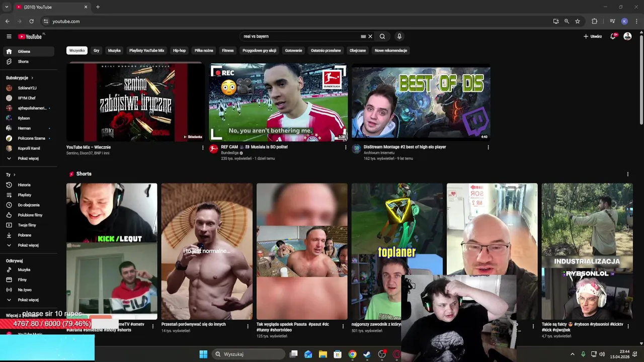Image resolution: width=644 pixels, height=362 pixels.
Task: Click the real vs bayern search field
Action: coord(300,36)
